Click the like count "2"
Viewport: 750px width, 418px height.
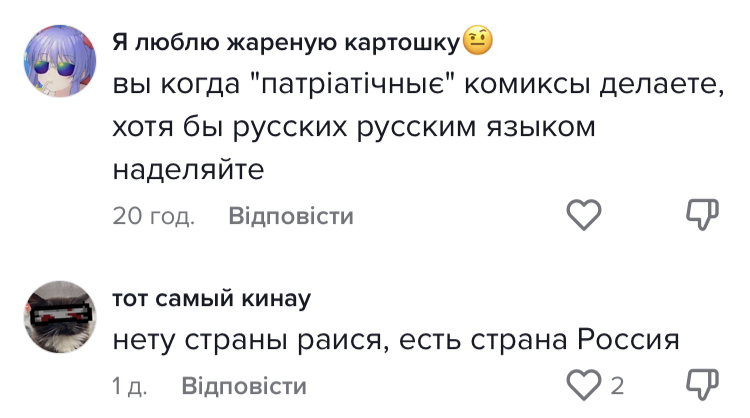click(x=618, y=385)
